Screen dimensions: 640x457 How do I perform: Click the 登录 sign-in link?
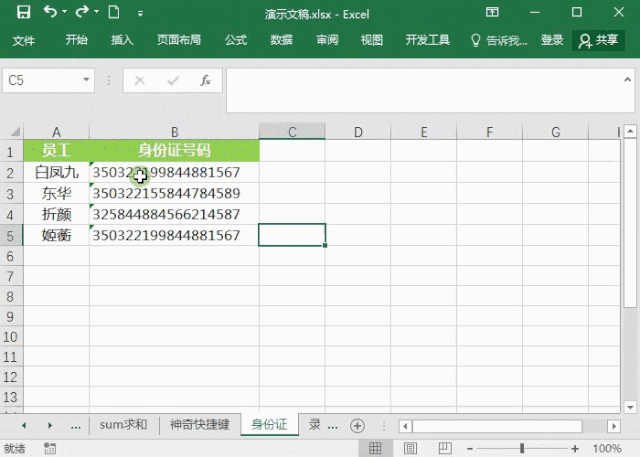click(552, 40)
